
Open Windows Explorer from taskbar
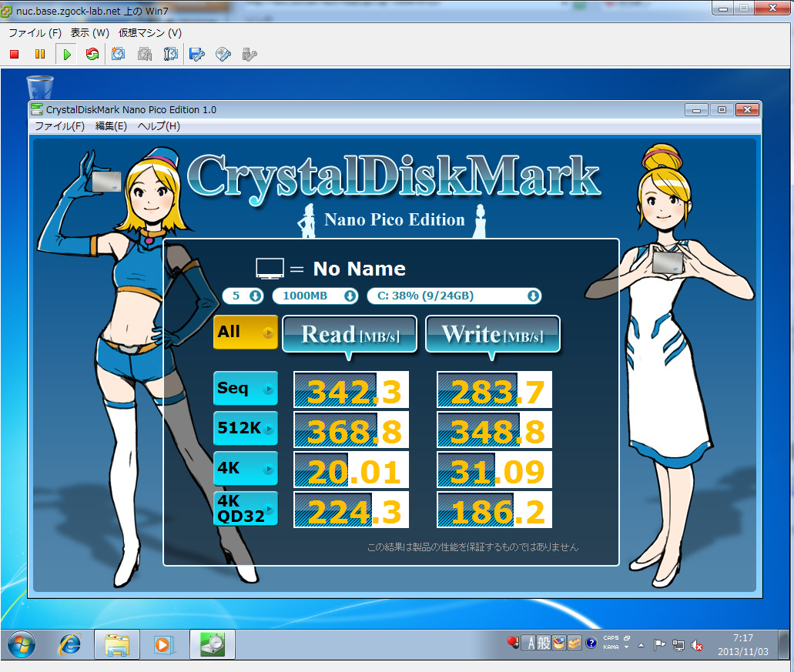click(117, 645)
